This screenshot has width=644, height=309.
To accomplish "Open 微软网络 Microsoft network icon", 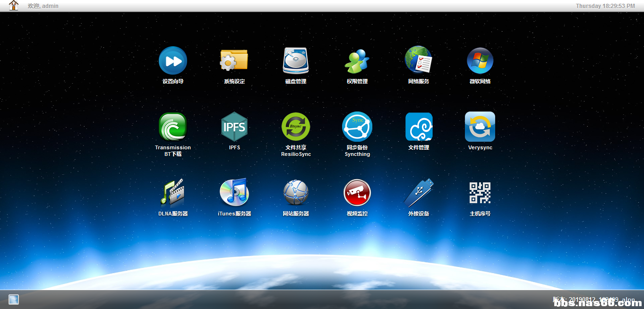I will 480,60.
